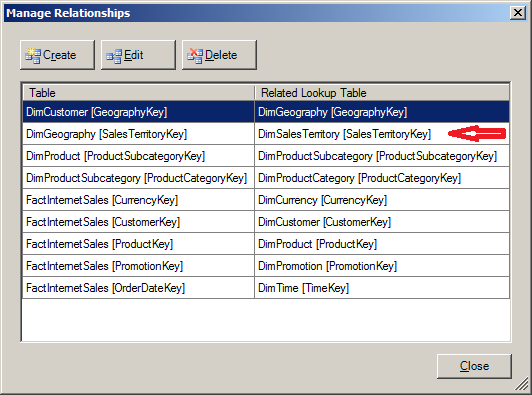Click the Table column header
Viewport: 532px width, 395px height.
(x=138, y=93)
